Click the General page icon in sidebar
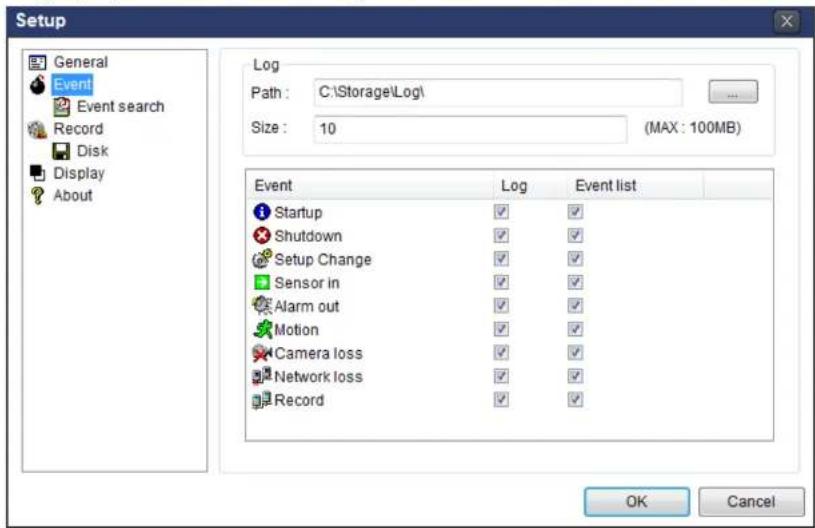The image size is (815, 528). (37, 62)
